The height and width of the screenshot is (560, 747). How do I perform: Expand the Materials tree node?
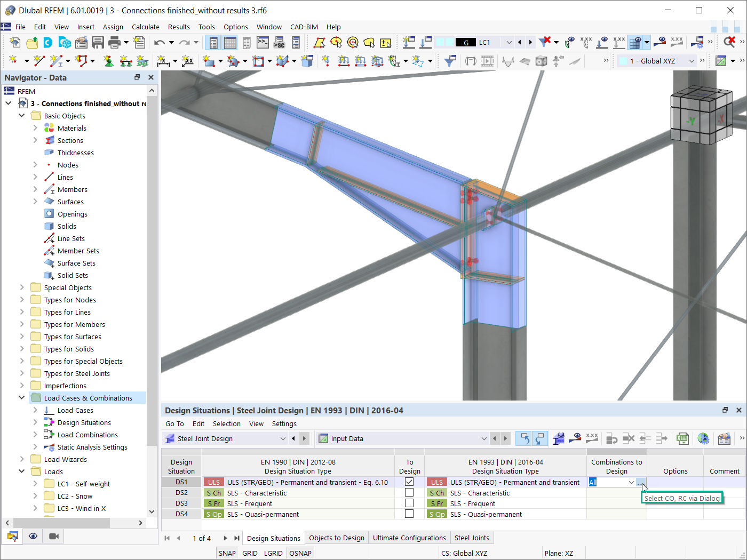[35, 128]
